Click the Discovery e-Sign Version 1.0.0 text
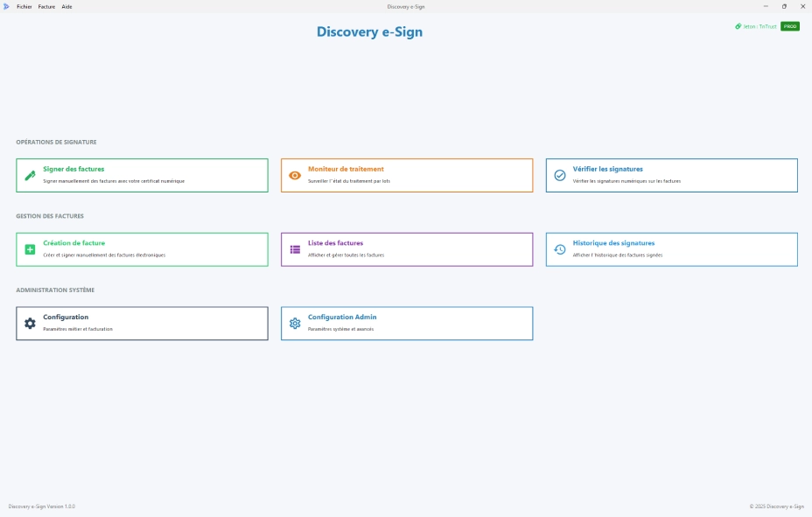The width and height of the screenshot is (812, 517). [x=42, y=506]
